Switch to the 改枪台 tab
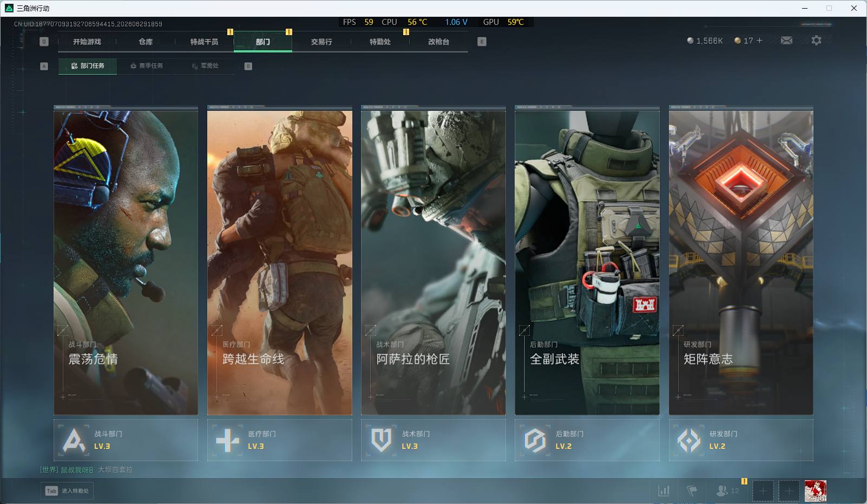Screen dimensions: 867x504 tap(438, 42)
